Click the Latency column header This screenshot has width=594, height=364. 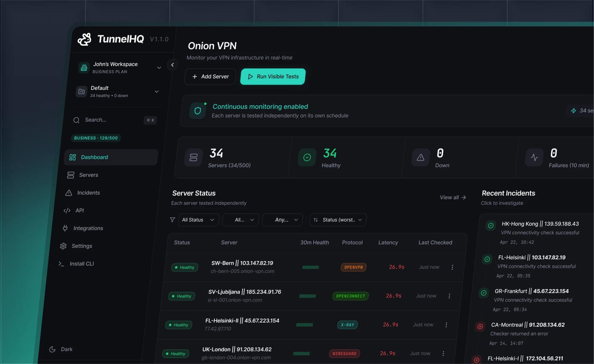pyautogui.click(x=388, y=243)
